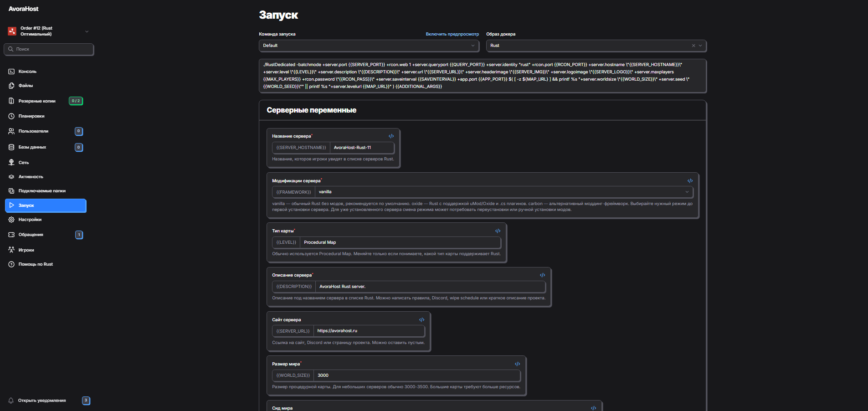
Task: Open Активность menu item
Action: (46, 177)
